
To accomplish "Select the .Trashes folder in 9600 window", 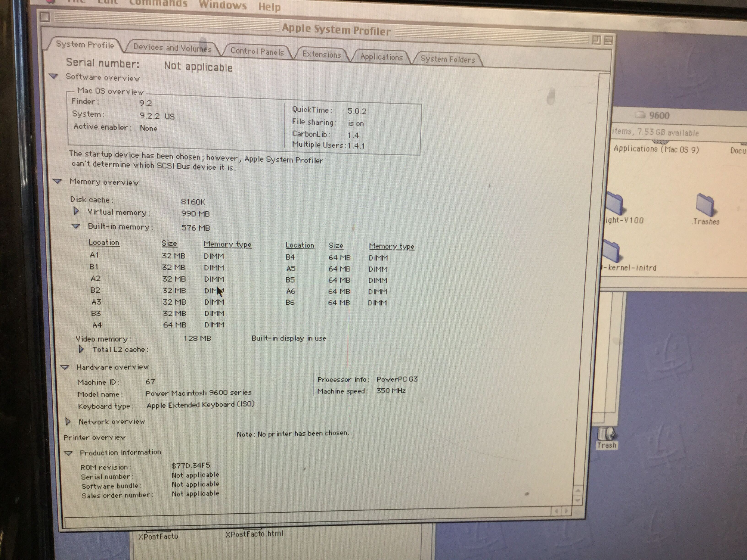I will 705,205.
